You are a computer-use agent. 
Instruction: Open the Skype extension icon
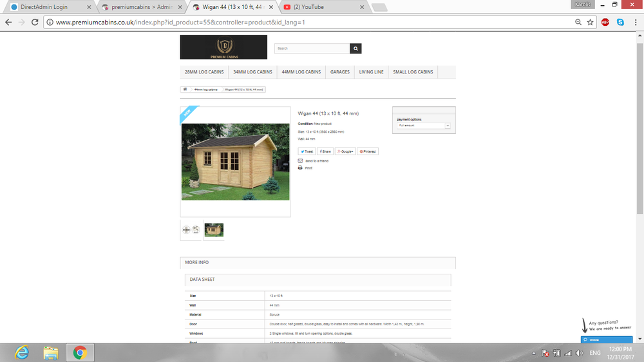coord(620,22)
